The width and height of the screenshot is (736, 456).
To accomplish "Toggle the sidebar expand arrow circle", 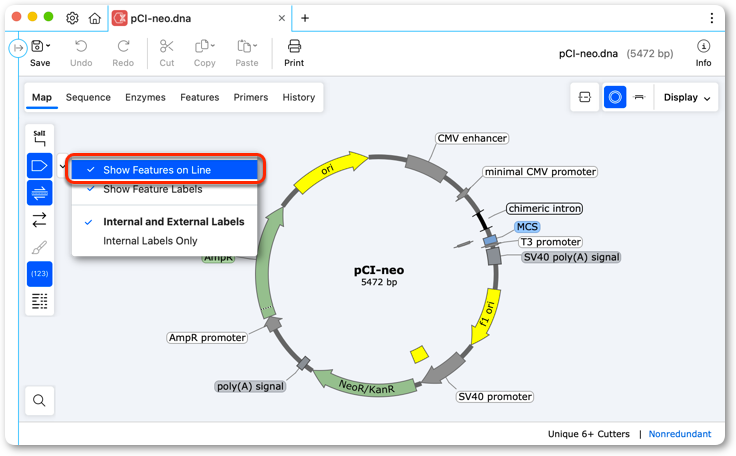I will coord(18,48).
